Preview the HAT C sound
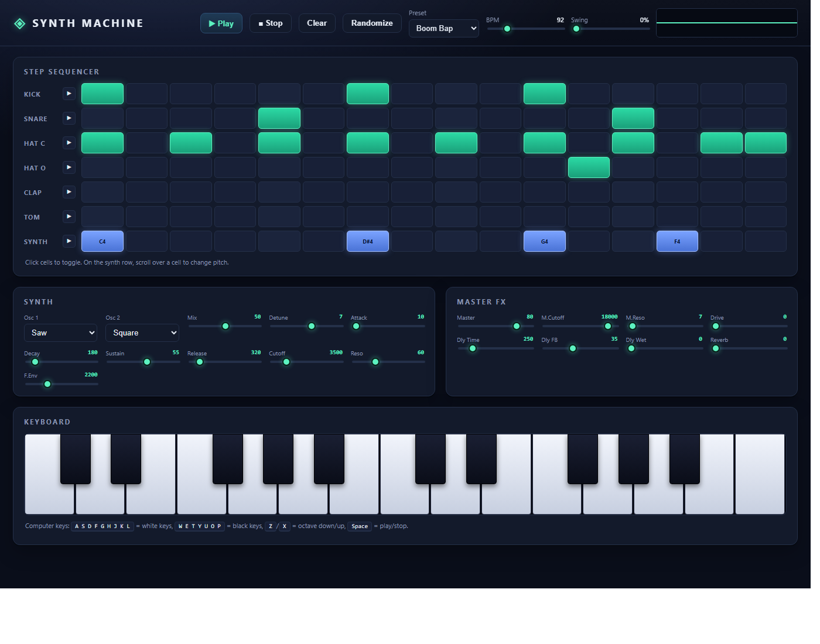The image size is (820, 644). [69, 143]
